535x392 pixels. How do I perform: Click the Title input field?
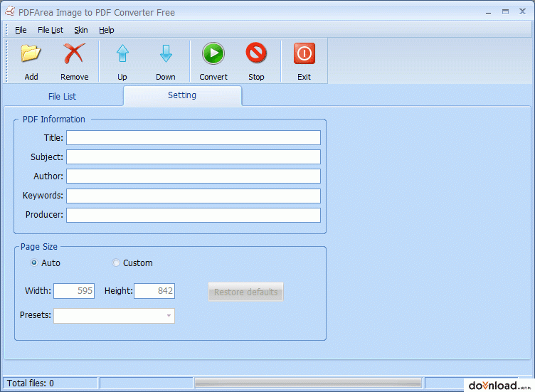[x=193, y=137]
